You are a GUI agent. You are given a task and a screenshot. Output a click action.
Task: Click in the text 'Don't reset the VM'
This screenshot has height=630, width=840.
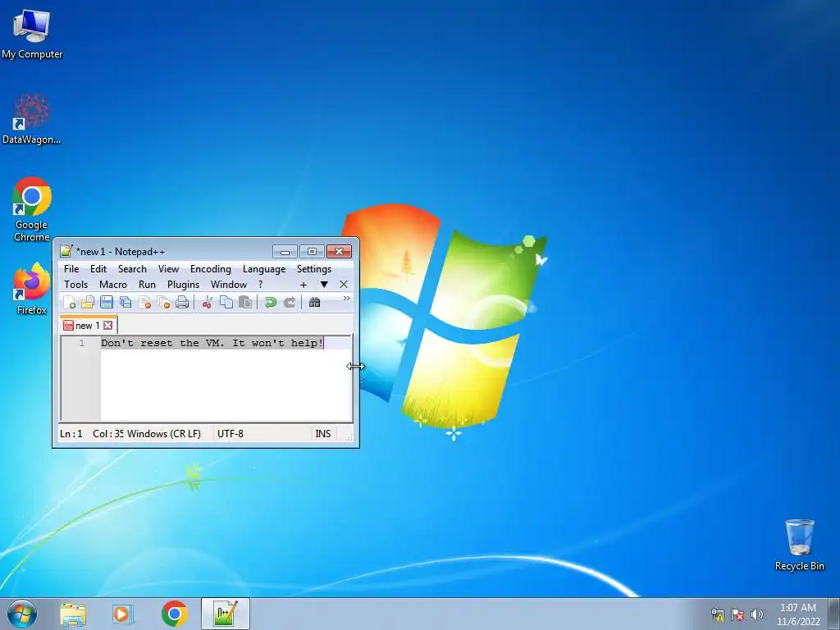pos(162,343)
